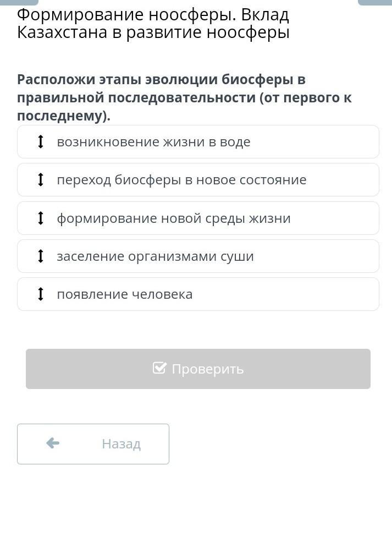
Task: Click sort handle beside "заселение организмами суши"
Action: click(x=40, y=256)
